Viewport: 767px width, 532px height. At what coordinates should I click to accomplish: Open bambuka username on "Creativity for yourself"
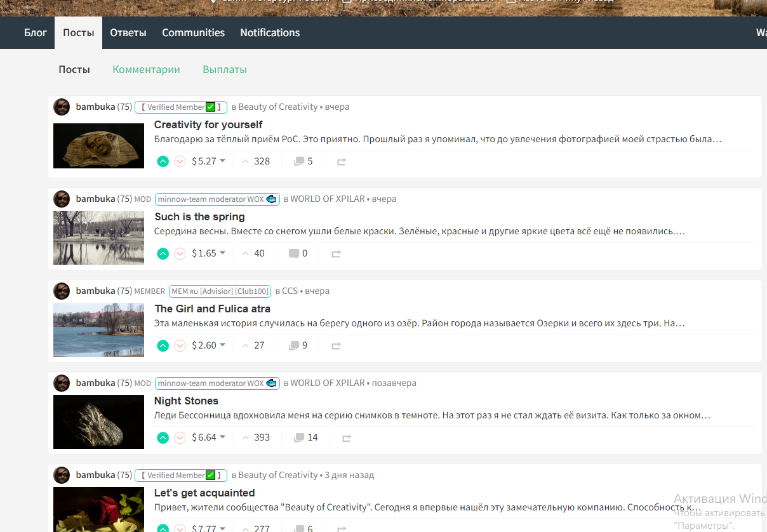[95, 107]
